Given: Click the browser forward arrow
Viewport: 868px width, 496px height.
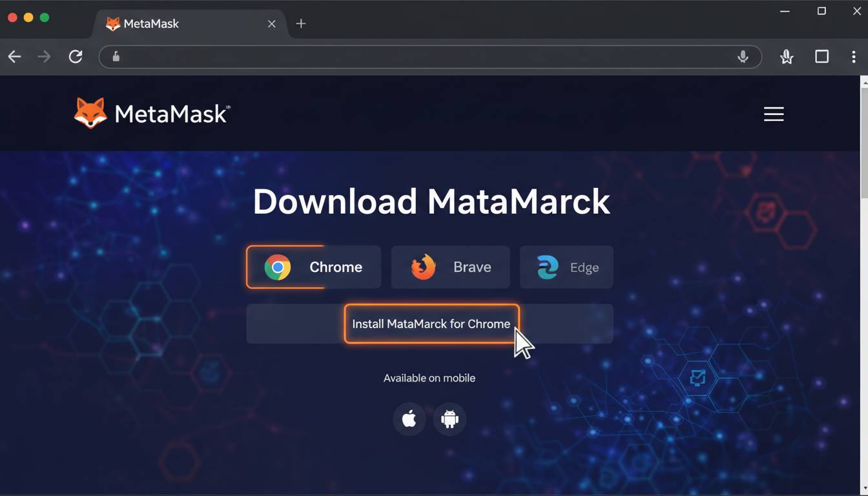Looking at the screenshot, I should click(x=44, y=57).
